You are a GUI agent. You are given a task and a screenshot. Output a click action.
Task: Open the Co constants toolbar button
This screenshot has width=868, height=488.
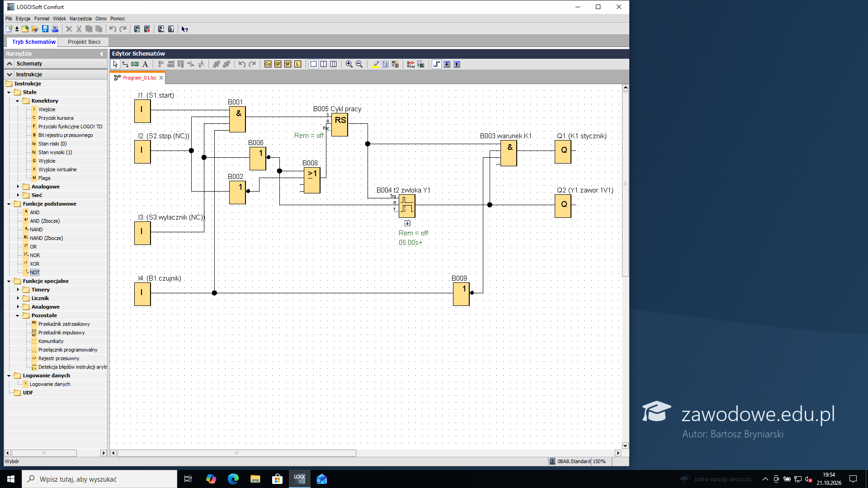(268, 64)
